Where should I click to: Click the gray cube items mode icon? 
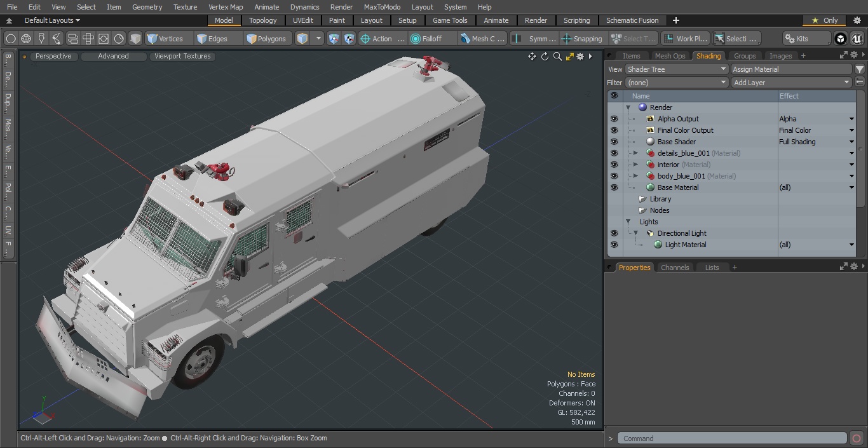coord(135,39)
